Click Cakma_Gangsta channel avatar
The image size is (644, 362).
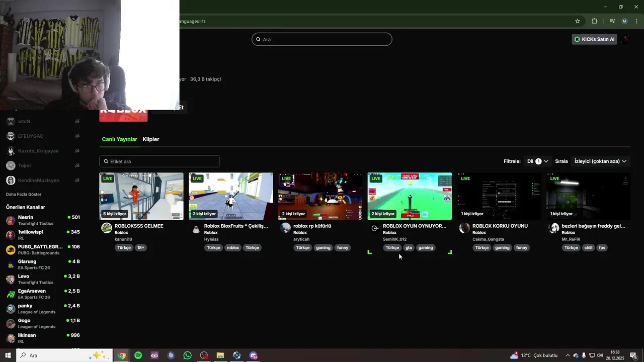pos(464,228)
